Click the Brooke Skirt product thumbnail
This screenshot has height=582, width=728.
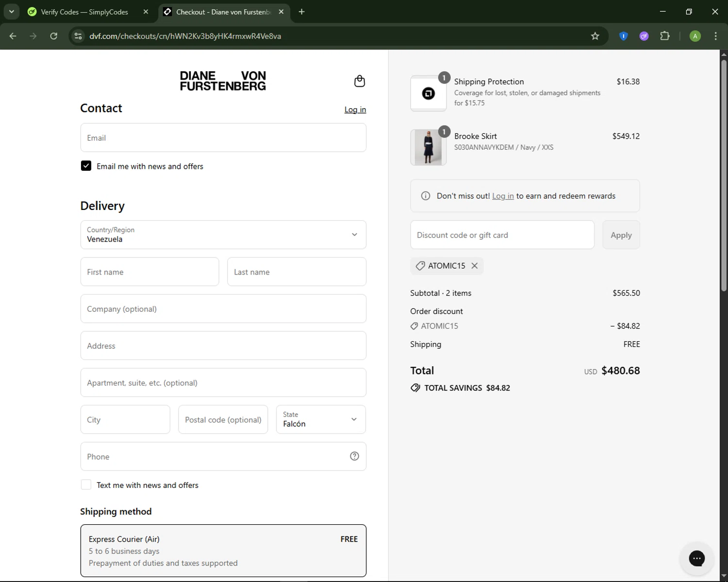click(x=428, y=147)
